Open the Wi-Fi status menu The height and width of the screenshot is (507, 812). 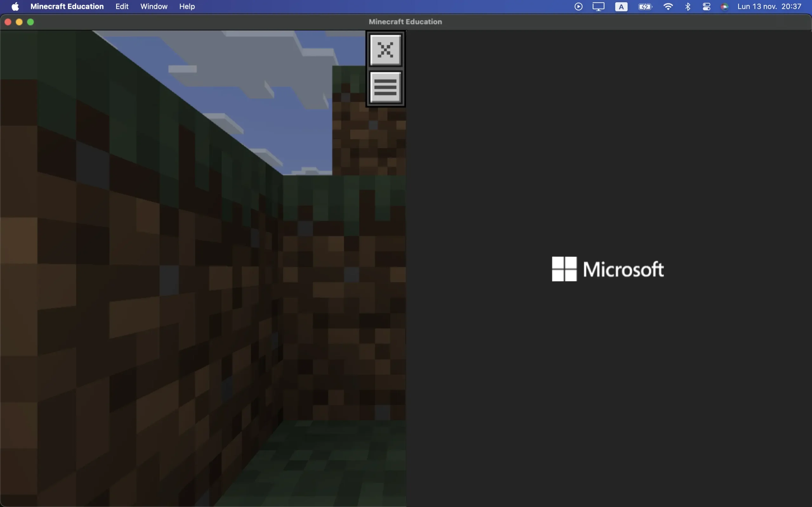[668, 6]
